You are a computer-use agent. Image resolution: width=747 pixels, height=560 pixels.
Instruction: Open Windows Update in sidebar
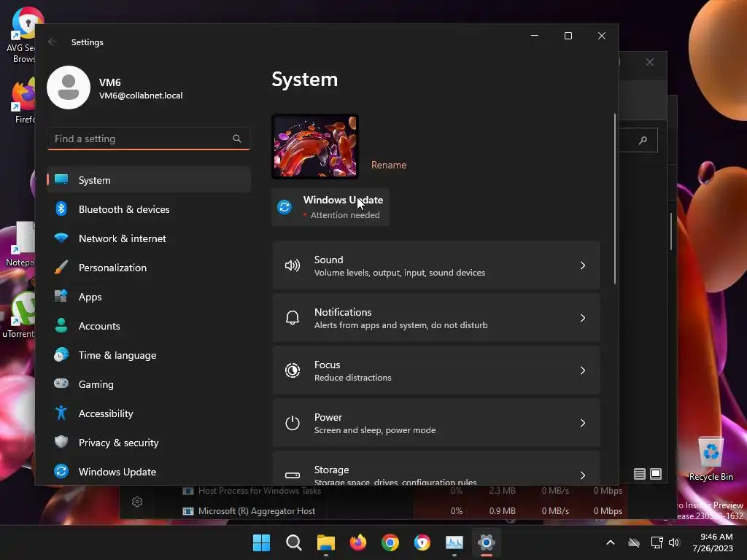pyautogui.click(x=149, y=472)
